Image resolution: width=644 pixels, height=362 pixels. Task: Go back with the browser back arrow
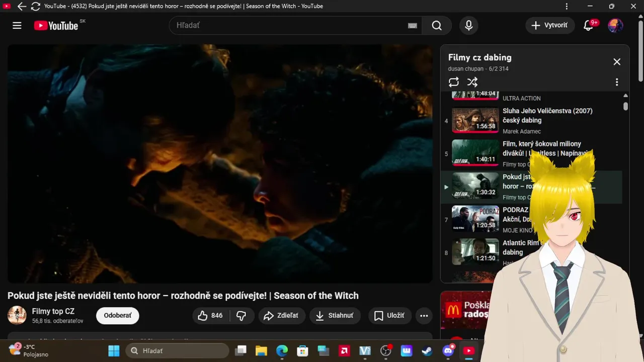(x=22, y=7)
